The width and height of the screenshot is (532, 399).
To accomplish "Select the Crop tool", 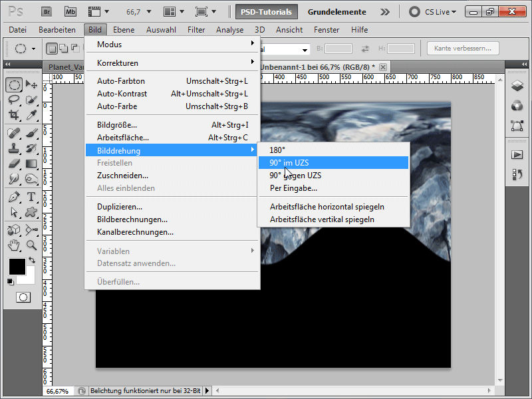I will (14, 115).
